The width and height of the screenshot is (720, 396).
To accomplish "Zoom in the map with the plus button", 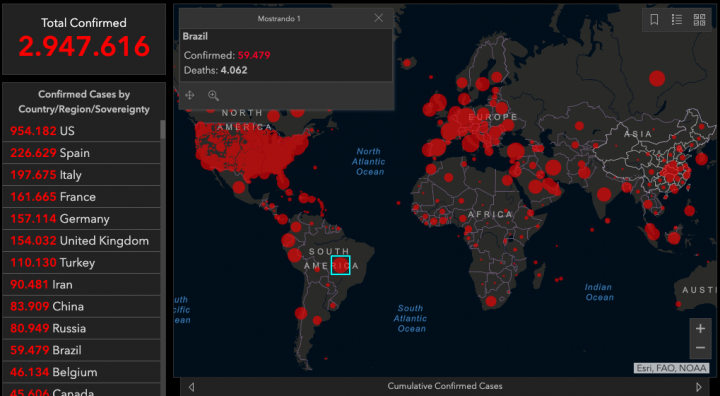I will click(x=700, y=328).
